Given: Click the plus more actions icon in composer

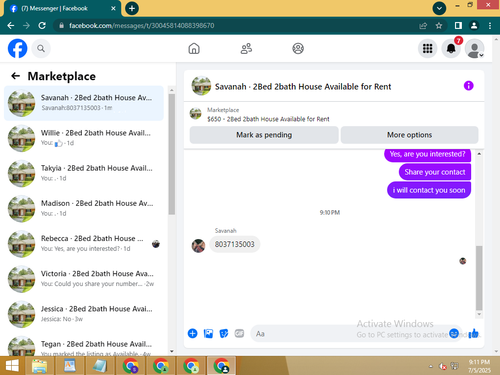Looking at the screenshot, I should point(192,333).
